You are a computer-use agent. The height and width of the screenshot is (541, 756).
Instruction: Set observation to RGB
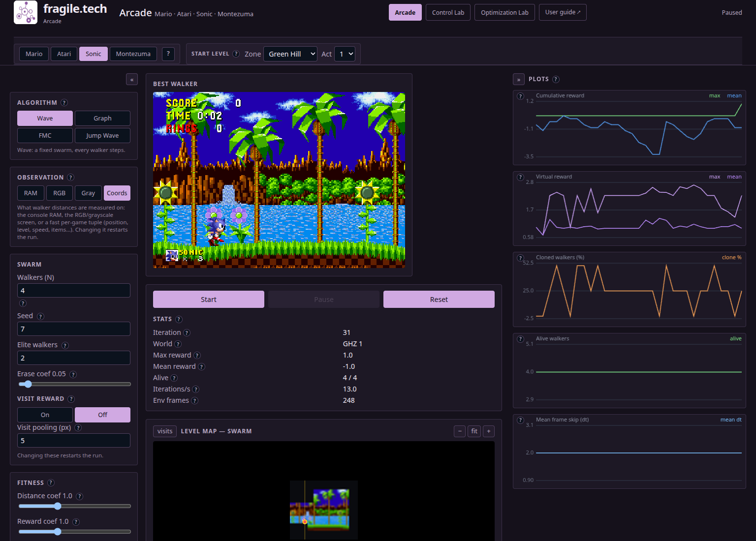point(60,193)
